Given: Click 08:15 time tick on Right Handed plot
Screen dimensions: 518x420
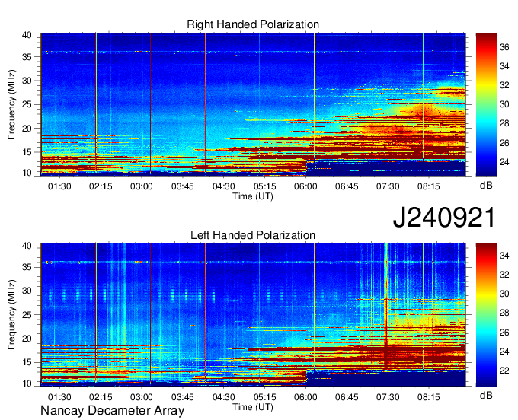Looking at the screenshot, I should point(428,186).
